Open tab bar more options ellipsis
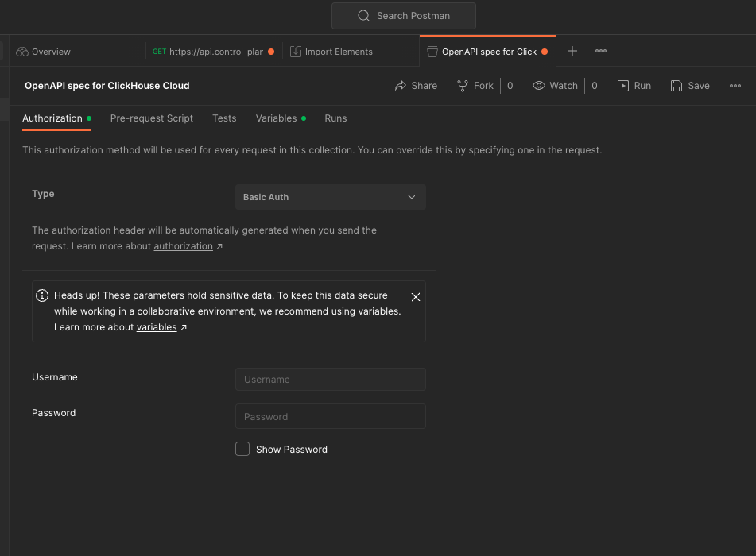Screen dimensions: 756x556 [601, 52]
